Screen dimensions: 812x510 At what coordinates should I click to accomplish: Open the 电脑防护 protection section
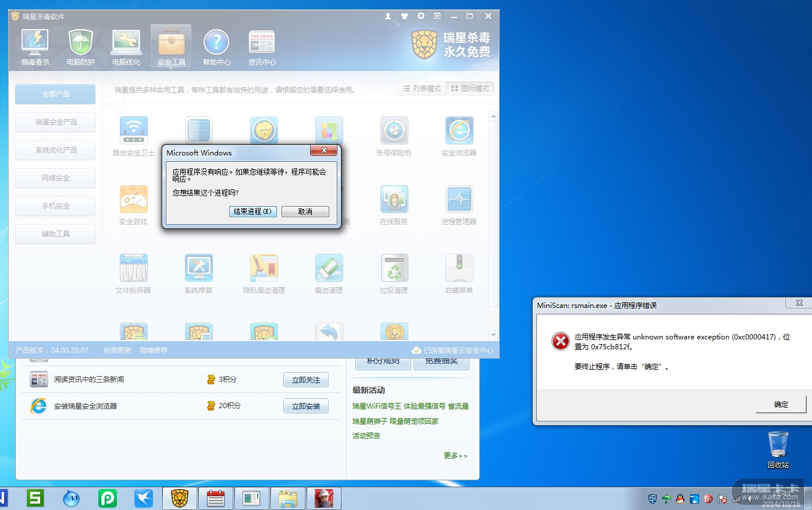80,47
